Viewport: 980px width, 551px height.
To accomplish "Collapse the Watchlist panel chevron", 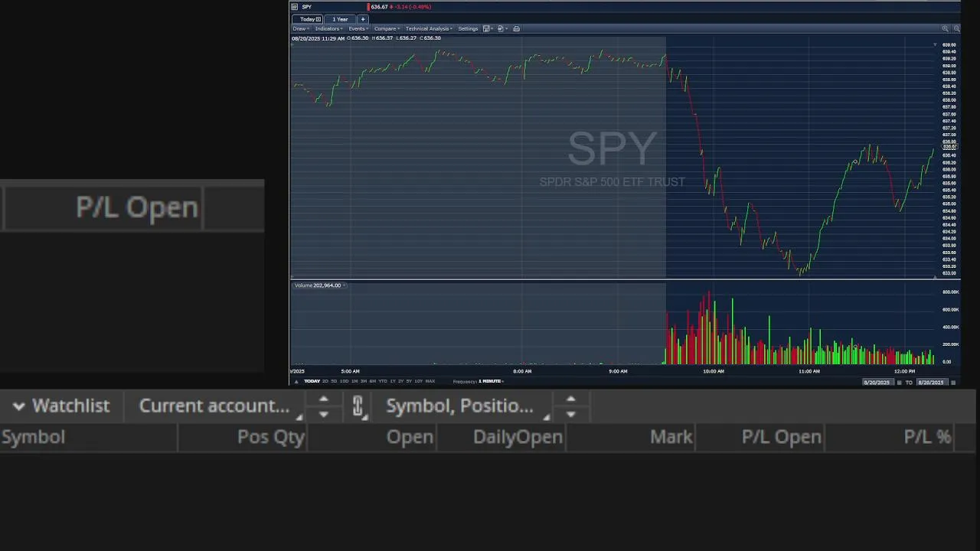I will (x=18, y=406).
